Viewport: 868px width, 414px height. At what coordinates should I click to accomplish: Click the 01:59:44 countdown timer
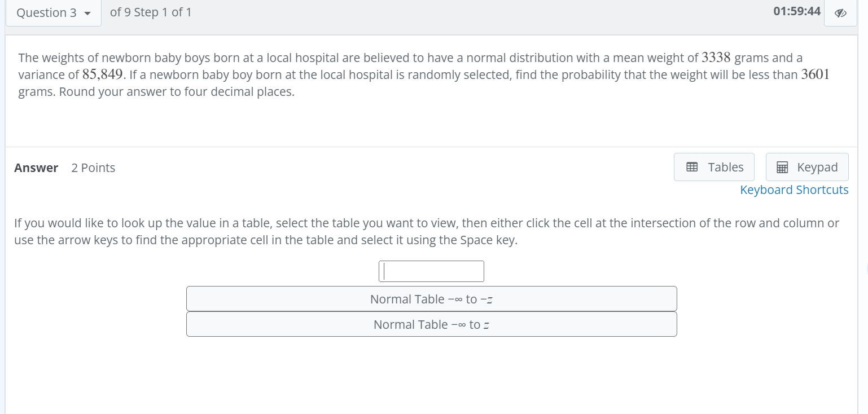797,11
